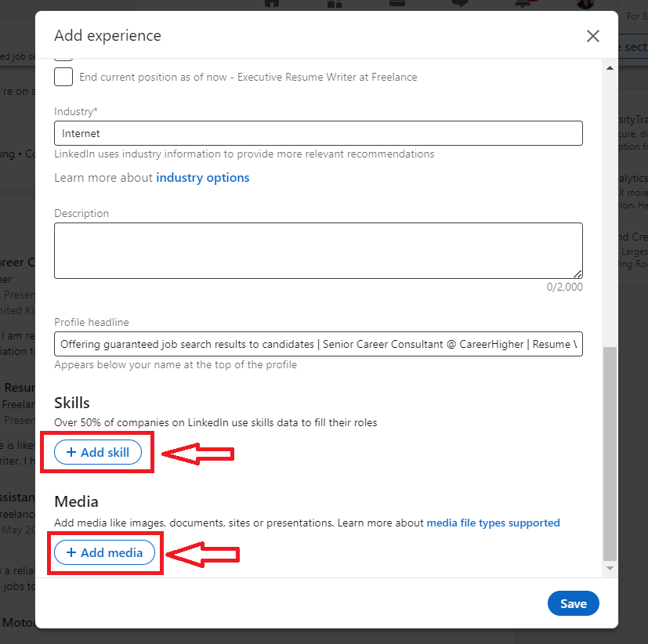The image size is (648, 644).
Task: Click the 'Over 50% of companies' skills text
Action: pyautogui.click(x=215, y=422)
